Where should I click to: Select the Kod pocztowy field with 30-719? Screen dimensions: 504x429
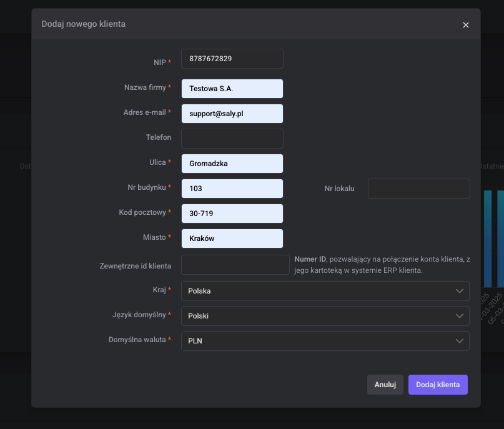[232, 214]
